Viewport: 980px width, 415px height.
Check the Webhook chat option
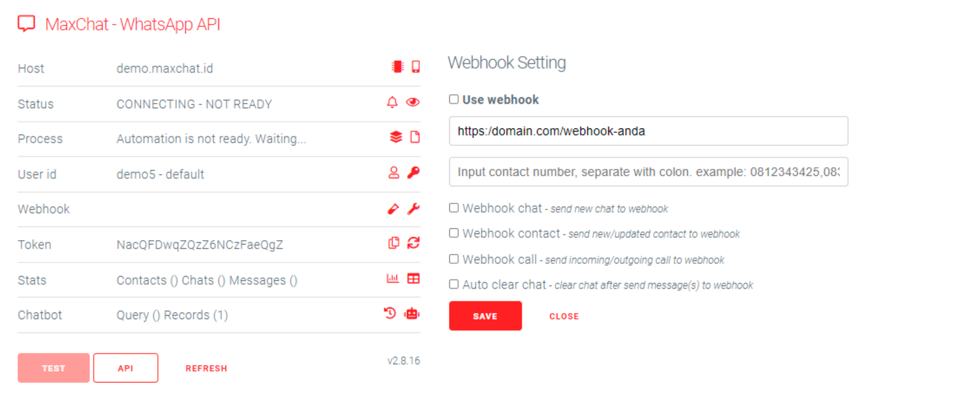coord(454,208)
